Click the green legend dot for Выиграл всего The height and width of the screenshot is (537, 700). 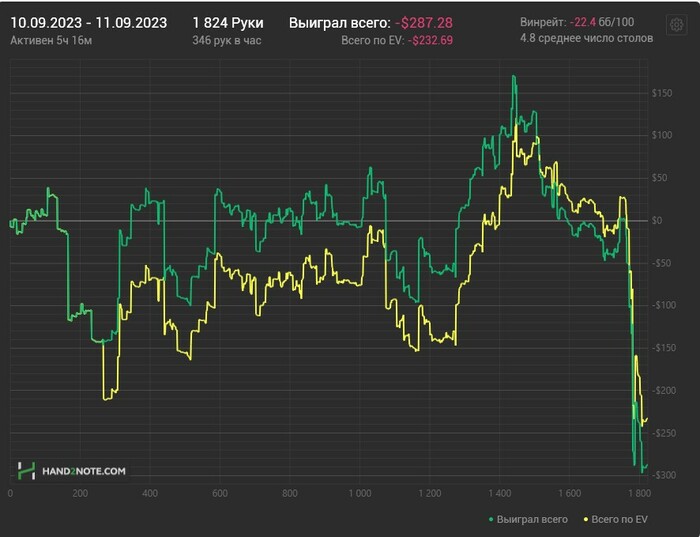(x=491, y=520)
